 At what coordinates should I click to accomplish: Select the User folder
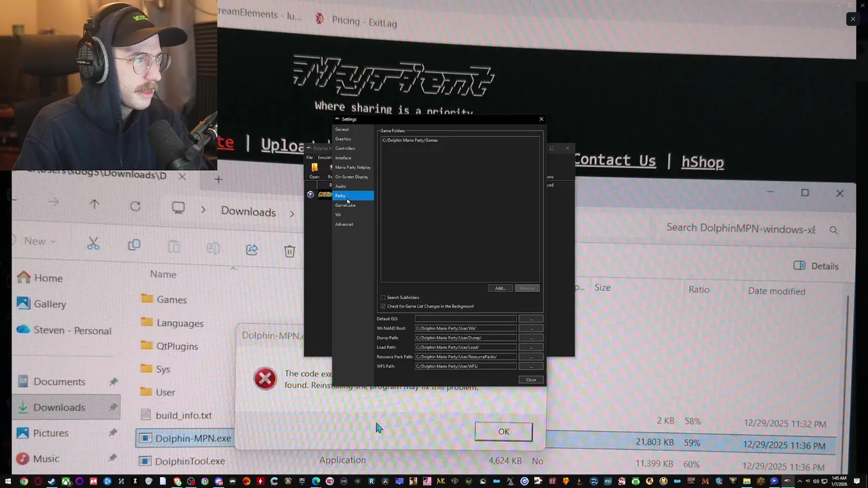coord(158,392)
